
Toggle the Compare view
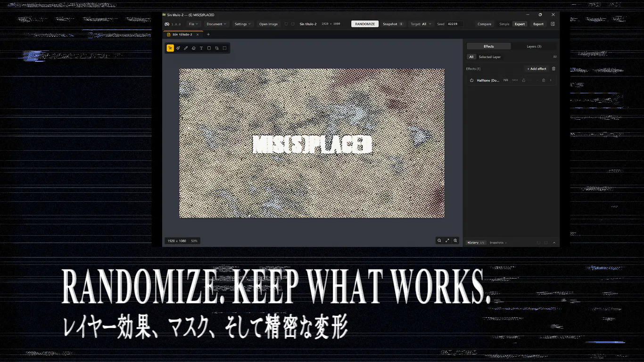(484, 24)
